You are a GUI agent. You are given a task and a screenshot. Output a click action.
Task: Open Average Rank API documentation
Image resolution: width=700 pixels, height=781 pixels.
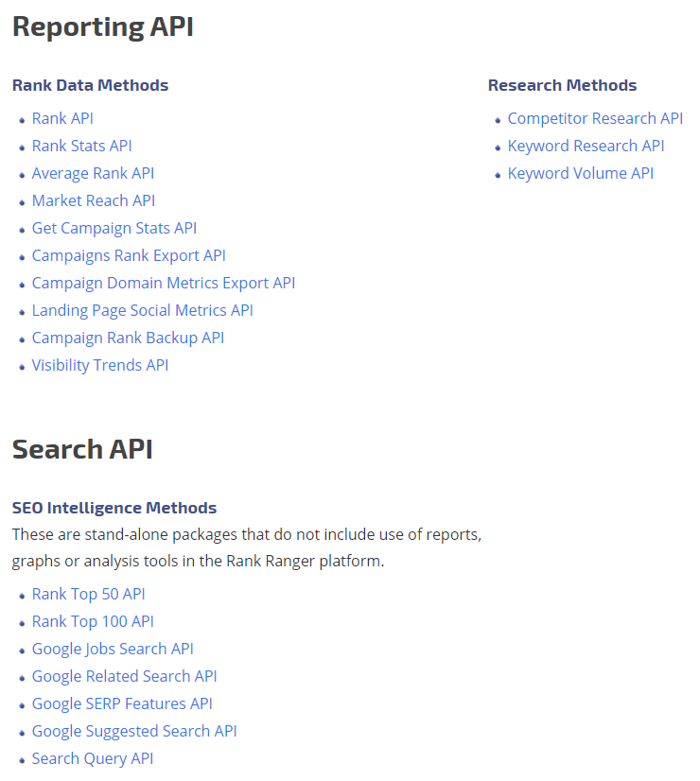pyautogui.click(x=93, y=173)
